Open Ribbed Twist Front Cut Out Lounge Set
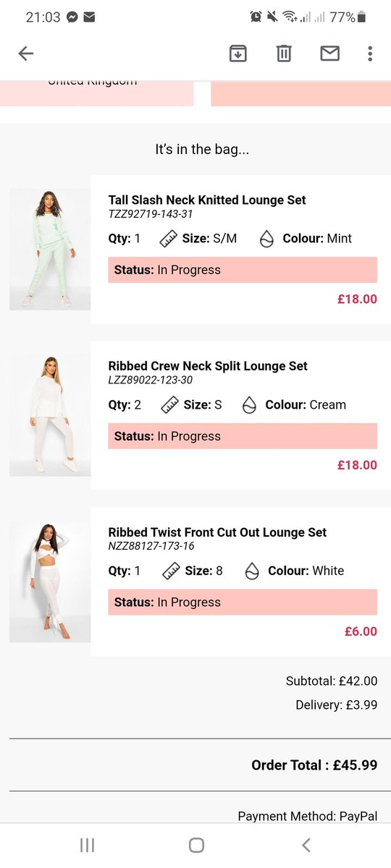 point(217,532)
